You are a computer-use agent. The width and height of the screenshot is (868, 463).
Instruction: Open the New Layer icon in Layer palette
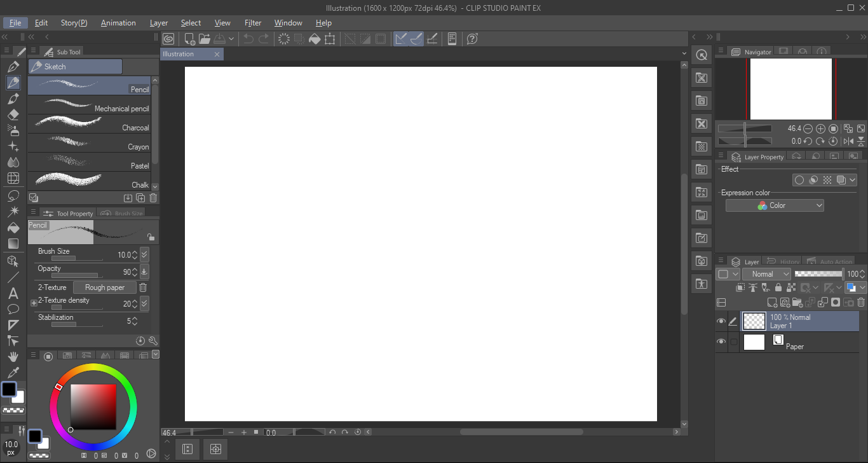click(x=772, y=303)
